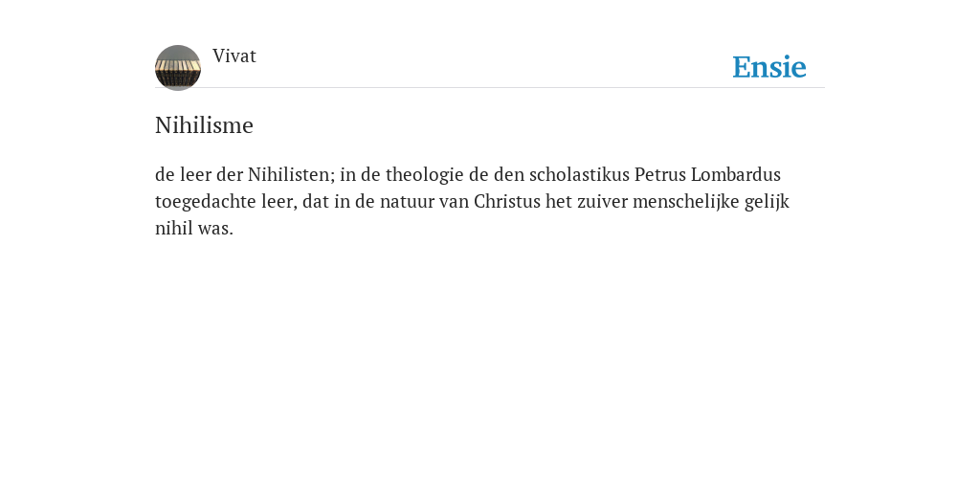
Task: Open the Vivat author name link
Action: (234, 56)
